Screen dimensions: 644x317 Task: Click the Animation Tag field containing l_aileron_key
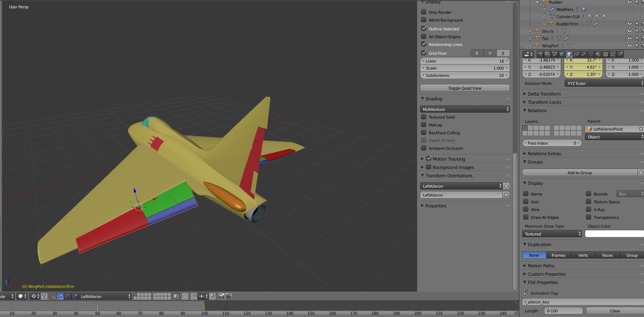click(582, 302)
